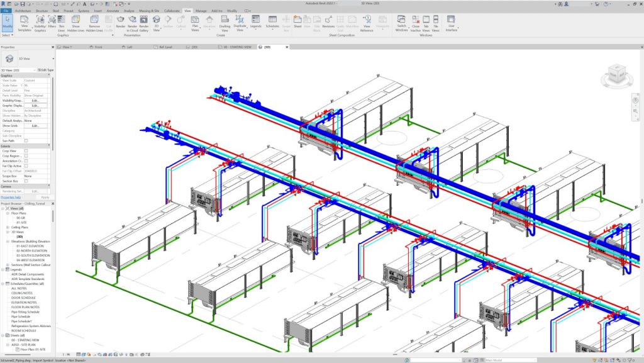This screenshot has height=363, width=644.
Task: Open the Legends tool
Action: (x=255, y=23)
